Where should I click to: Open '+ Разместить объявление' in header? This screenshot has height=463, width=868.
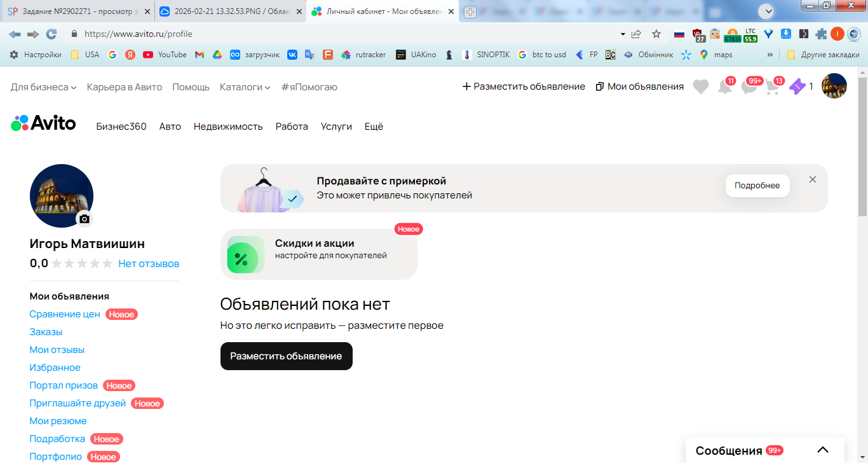pos(524,86)
